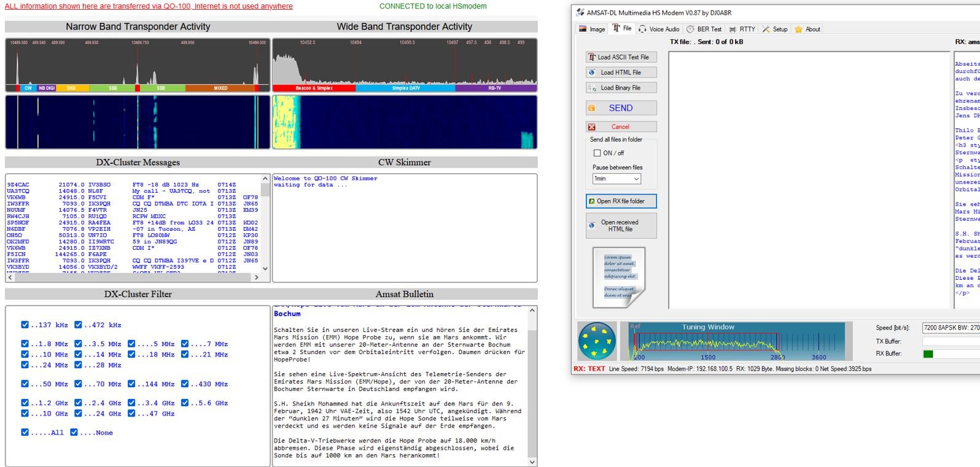Click the 8APSK constellation diagram icon
980x467 pixels.
(597, 341)
